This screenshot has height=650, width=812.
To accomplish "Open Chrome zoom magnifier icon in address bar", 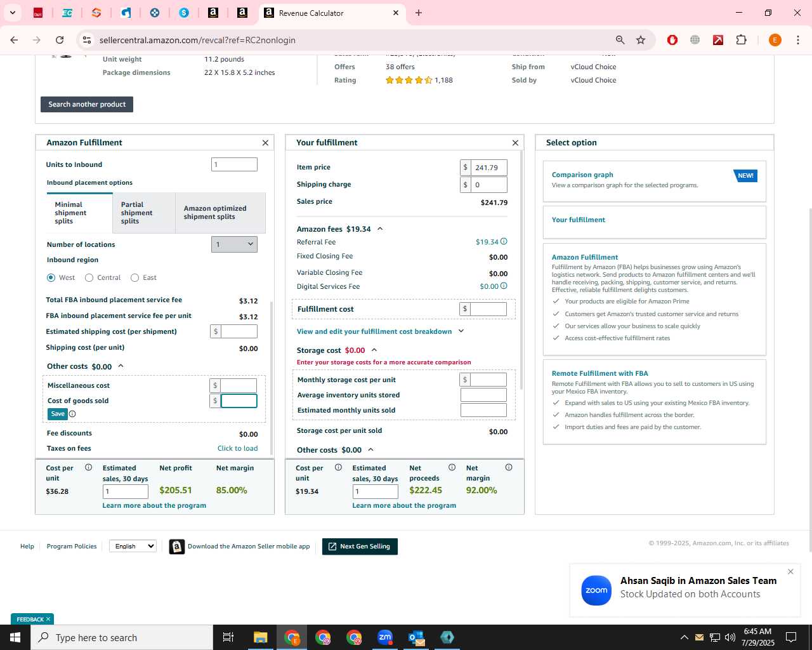I will click(x=620, y=40).
